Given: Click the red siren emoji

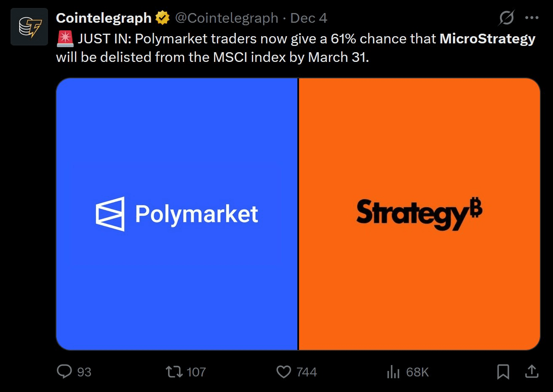Looking at the screenshot, I should 65,39.
